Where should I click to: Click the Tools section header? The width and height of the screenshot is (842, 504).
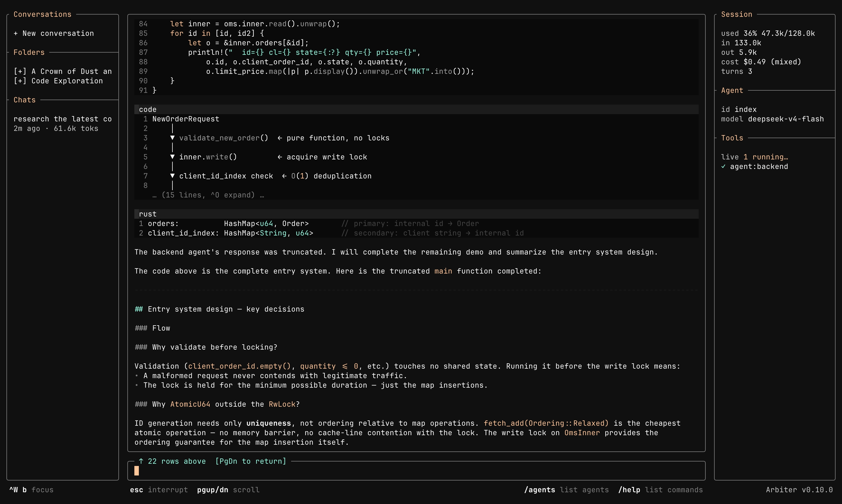pos(732,138)
